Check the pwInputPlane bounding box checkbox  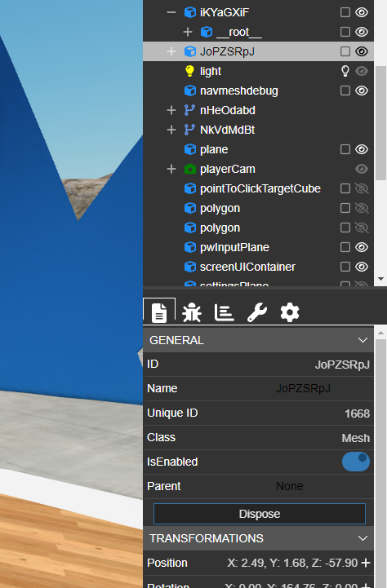click(345, 247)
